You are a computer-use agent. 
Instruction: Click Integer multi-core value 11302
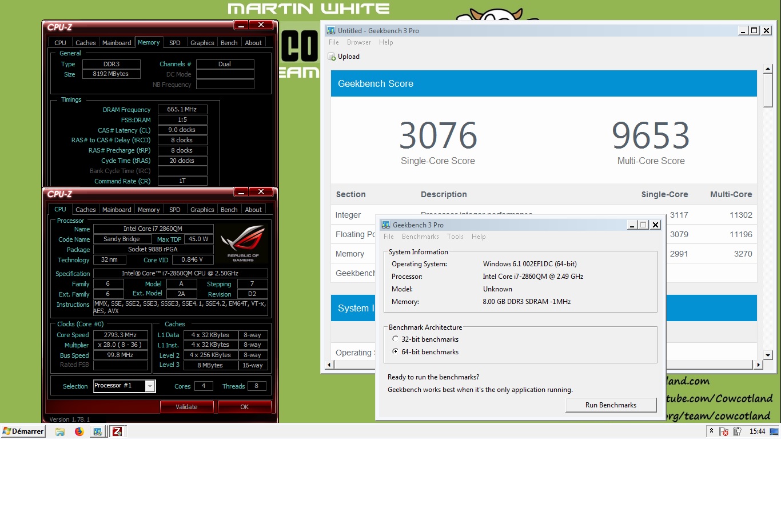coord(741,215)
